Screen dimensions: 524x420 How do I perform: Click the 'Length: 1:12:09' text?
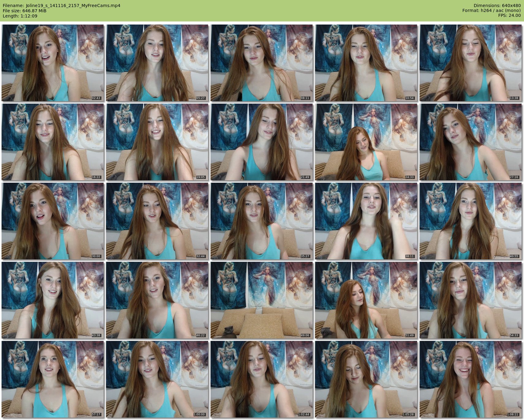point(20,16)
